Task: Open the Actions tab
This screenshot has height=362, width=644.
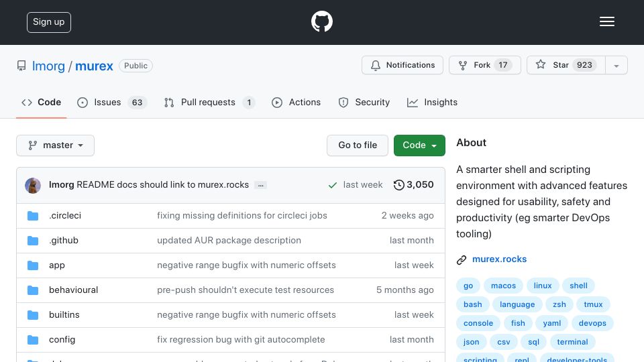Action: coord(296,102)
